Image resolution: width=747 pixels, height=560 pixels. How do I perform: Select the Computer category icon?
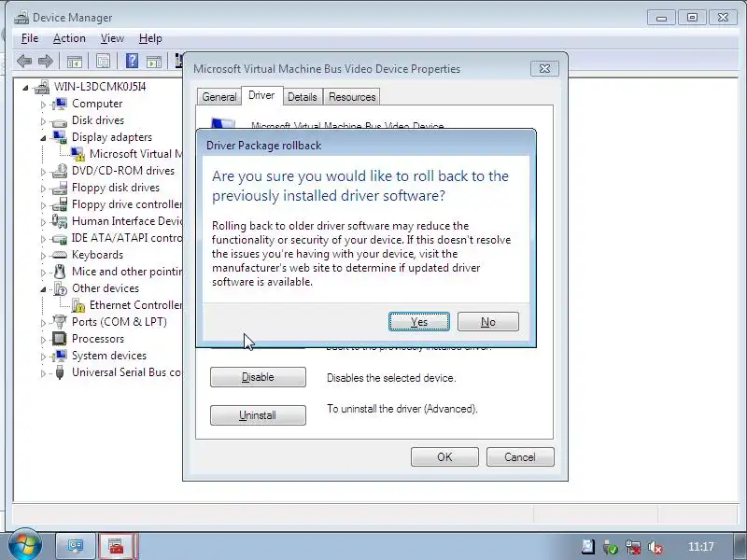pos(60,104)
